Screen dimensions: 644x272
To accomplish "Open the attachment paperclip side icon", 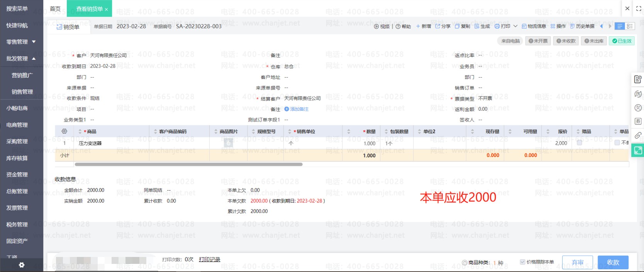I will coord(638,135).
